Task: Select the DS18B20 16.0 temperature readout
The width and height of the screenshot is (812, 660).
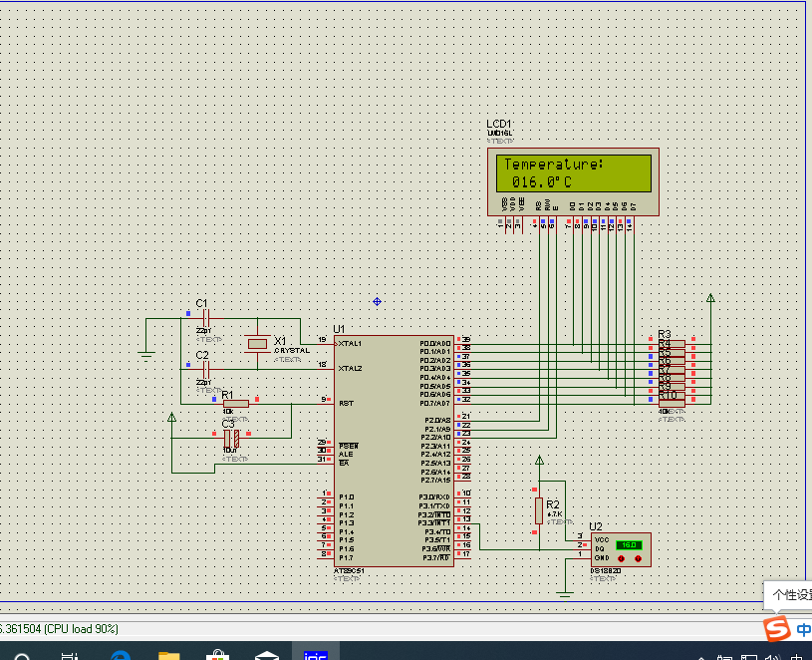Action: [x=629, y=545]
